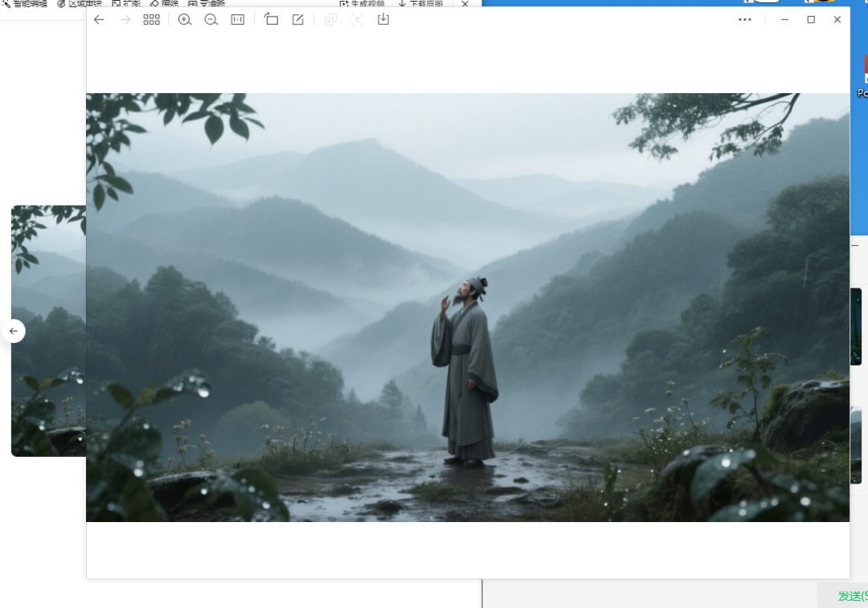The width and height of the screenshot is (868, 608).
Task: Click the green 发送 send button
Action: (851, 596)
